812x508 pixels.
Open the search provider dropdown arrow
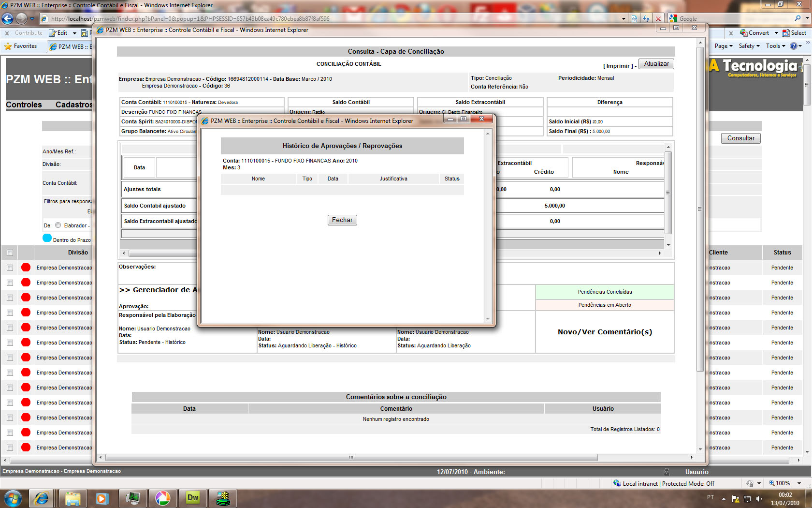click(x=806, y=18)
